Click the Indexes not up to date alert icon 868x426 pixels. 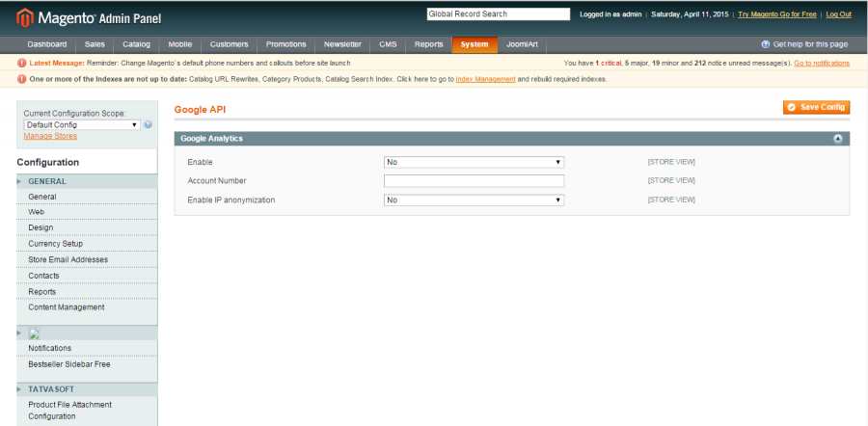coord(22,79)
